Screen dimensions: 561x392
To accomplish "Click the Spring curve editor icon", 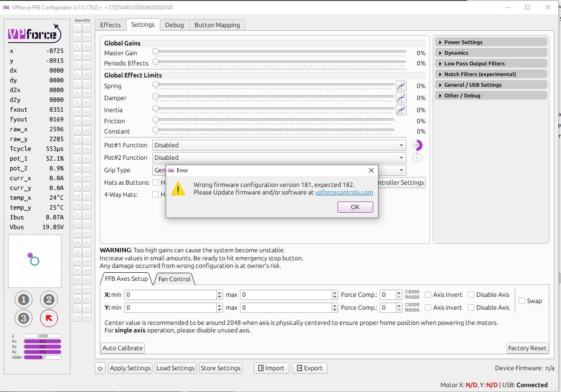I will click(401, 86).
